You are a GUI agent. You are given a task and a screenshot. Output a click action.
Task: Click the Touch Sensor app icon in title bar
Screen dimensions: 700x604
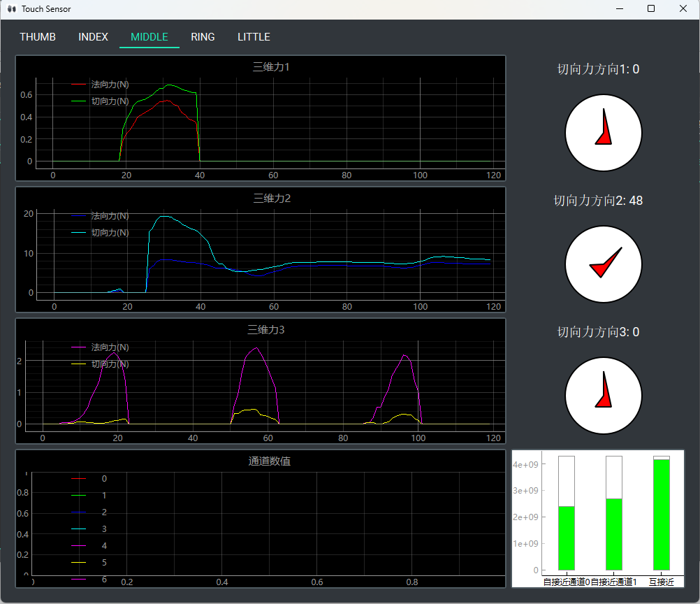tap(11, 9)
